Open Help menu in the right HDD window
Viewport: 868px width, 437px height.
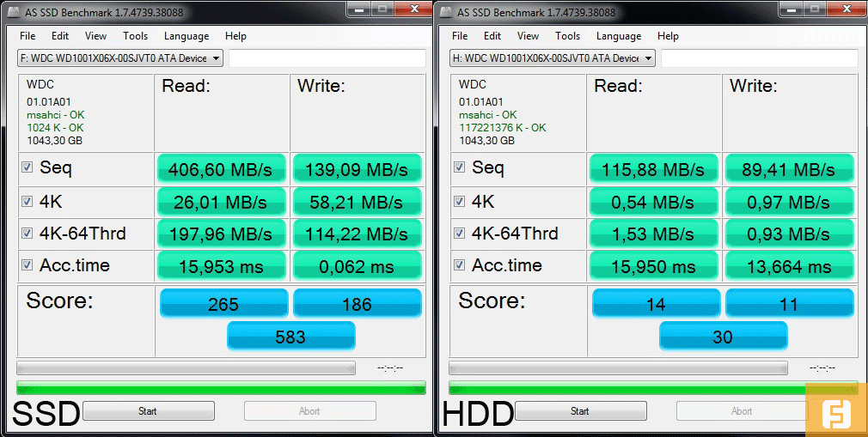pos(668,36)
